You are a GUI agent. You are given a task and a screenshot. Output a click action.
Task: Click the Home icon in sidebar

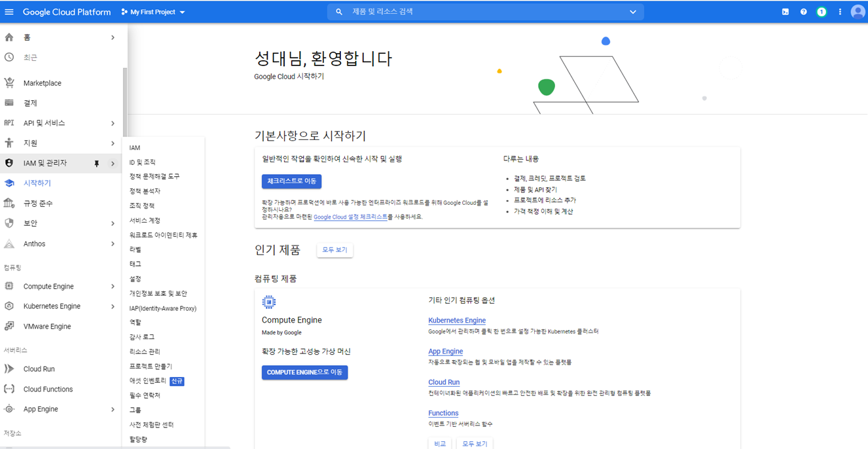(9, 37)
